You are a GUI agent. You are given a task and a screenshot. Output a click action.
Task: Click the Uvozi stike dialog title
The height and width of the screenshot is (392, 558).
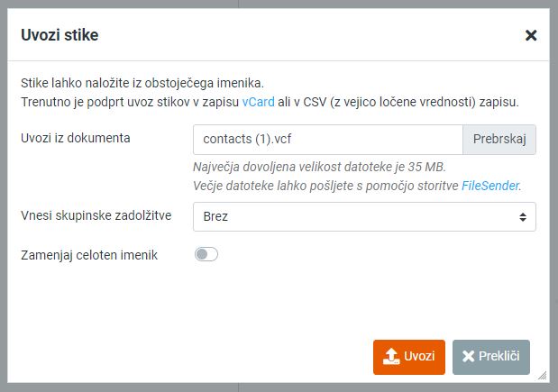(x=59, y=35)
